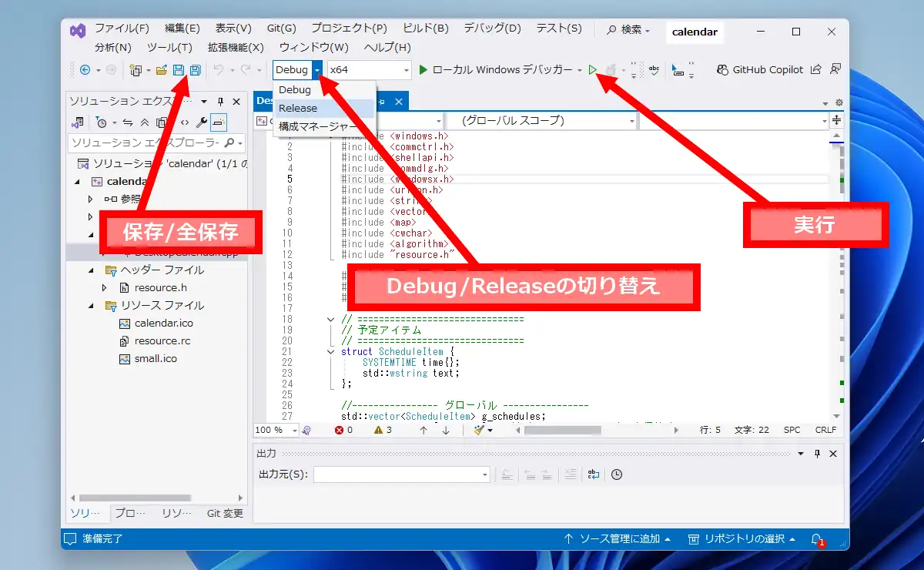Open the ファイル(F) menu
This screenshot has height=570, width=924.
pyautogui.click(x=122, y=28)
